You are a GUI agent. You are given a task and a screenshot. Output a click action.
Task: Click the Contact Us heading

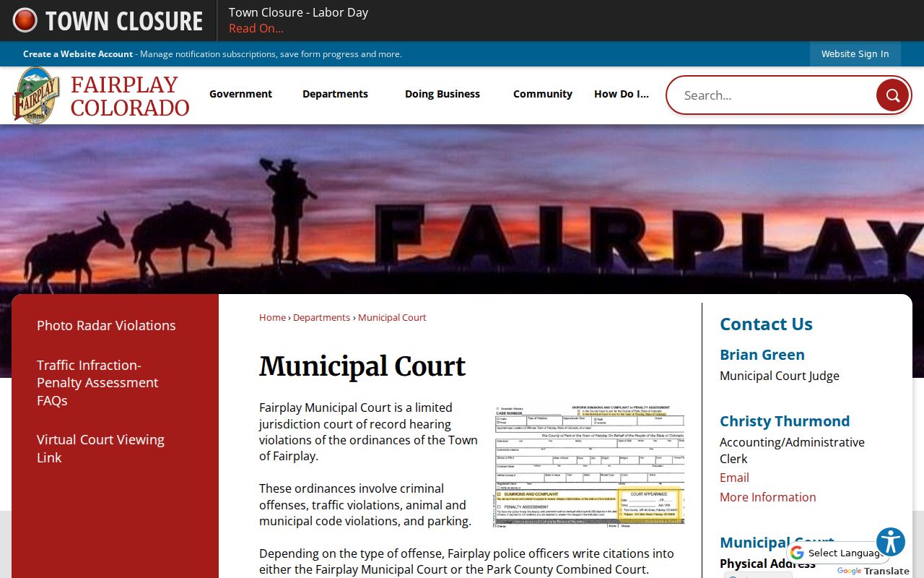tap(766, 324)
